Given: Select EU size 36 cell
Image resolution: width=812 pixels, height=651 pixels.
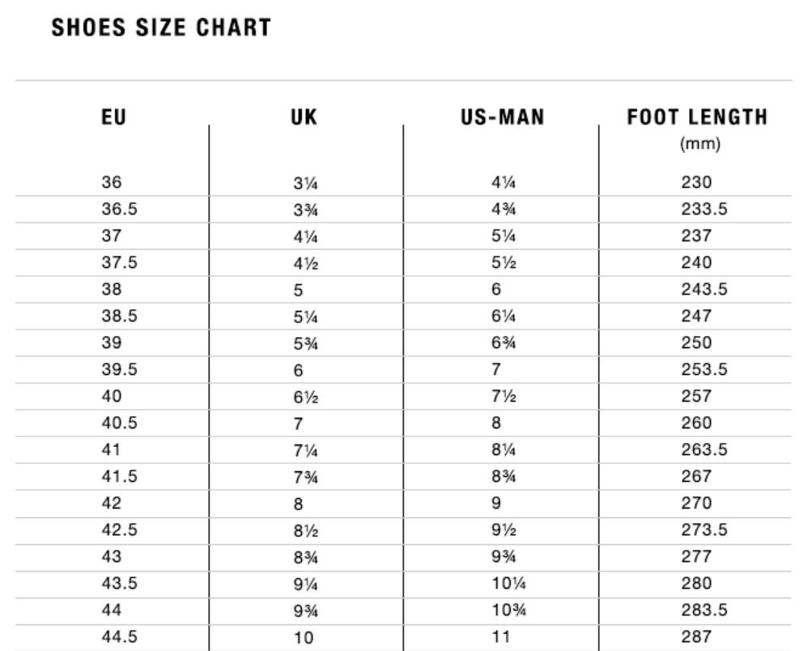Looking at the screenshot, I should coord(112,182).
